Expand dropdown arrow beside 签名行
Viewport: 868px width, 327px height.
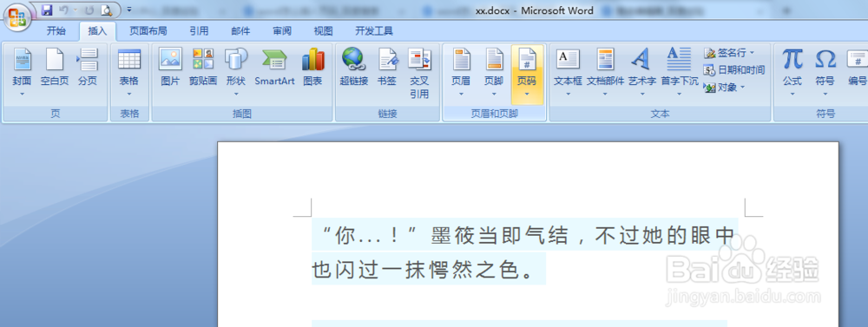752,53
